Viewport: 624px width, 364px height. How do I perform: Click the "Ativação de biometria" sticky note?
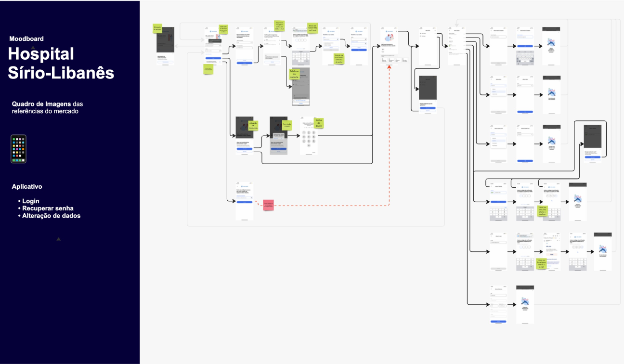pyautogui.click(x=253, y=126)
